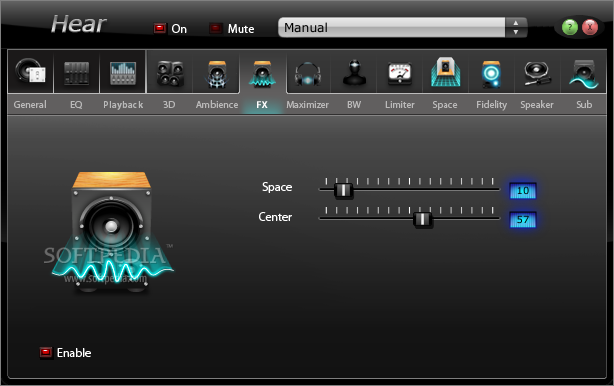Switch to the Limiter tab label

click(x=399, y=105)
